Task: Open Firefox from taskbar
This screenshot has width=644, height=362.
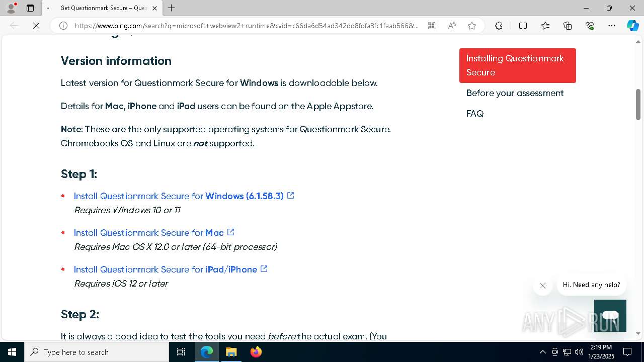Action: [x=256, y=352]
